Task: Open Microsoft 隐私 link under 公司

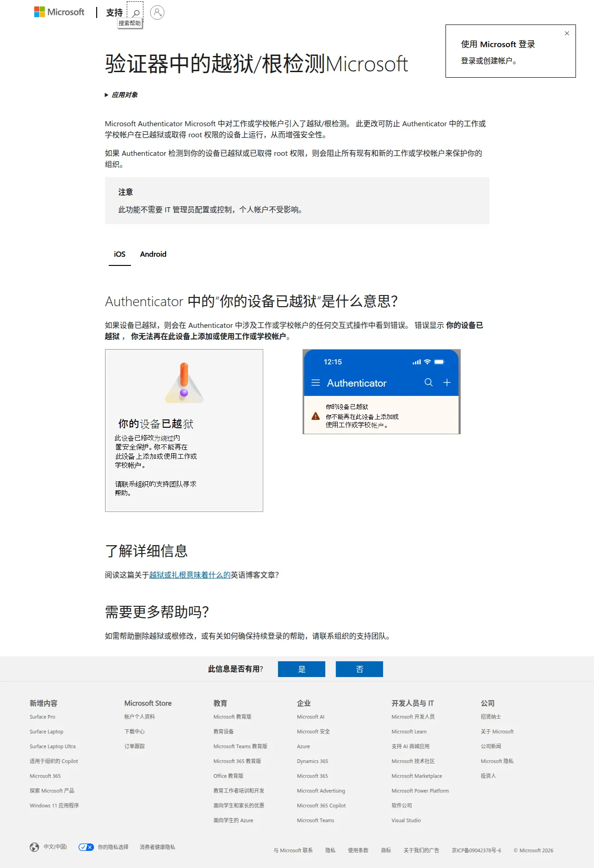Action: click(497, 761)
